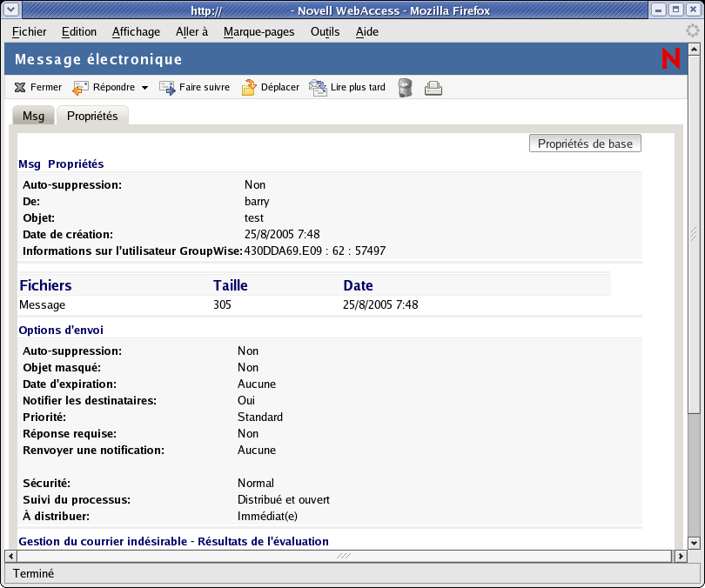Screen dimensions: 705x588
Task: Click the Options d'envoi heading
Action: tap(61, 330)
